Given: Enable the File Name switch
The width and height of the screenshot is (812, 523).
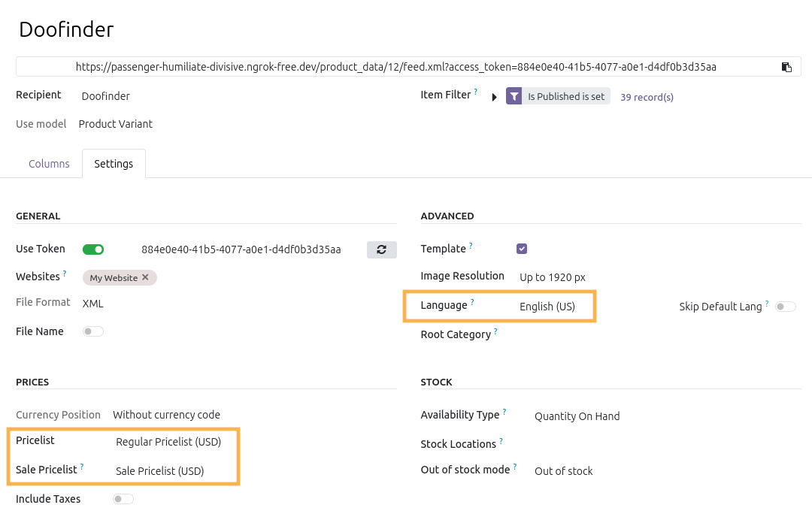Looking at the screenshot, I should (x=93, y=331).
